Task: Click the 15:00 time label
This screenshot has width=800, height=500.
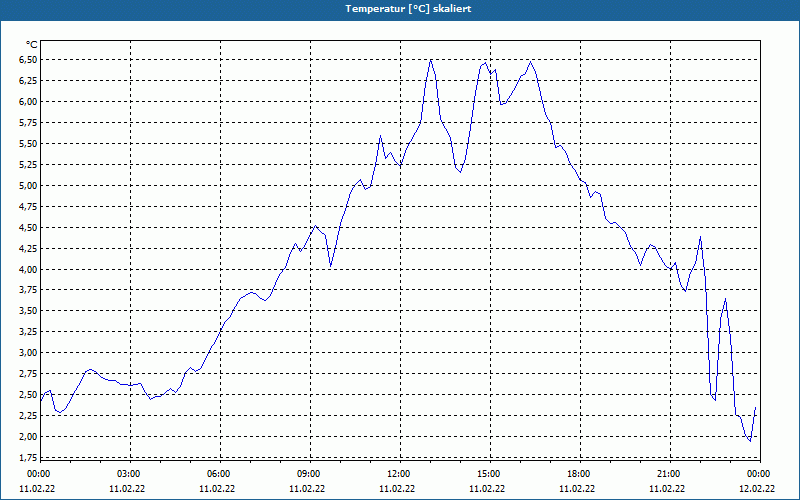Action: click(x=490, y=474)
